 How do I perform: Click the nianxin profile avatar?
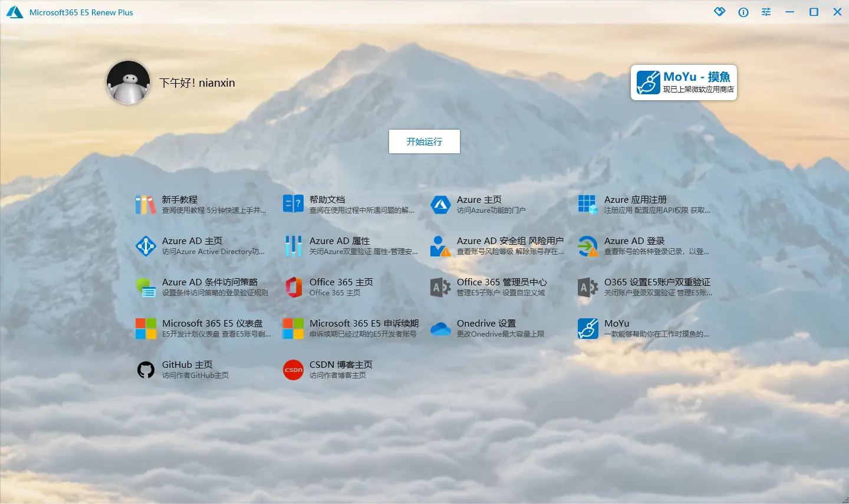[128, 83]
